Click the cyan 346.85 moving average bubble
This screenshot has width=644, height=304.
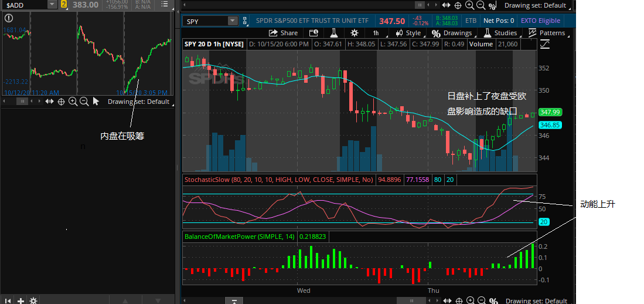coord(550,125)
